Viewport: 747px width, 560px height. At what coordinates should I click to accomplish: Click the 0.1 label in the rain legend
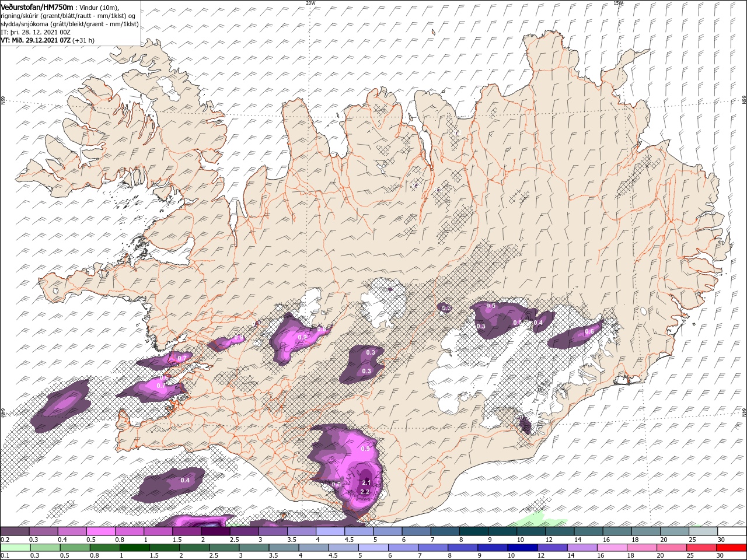click(x=4, y=555)
